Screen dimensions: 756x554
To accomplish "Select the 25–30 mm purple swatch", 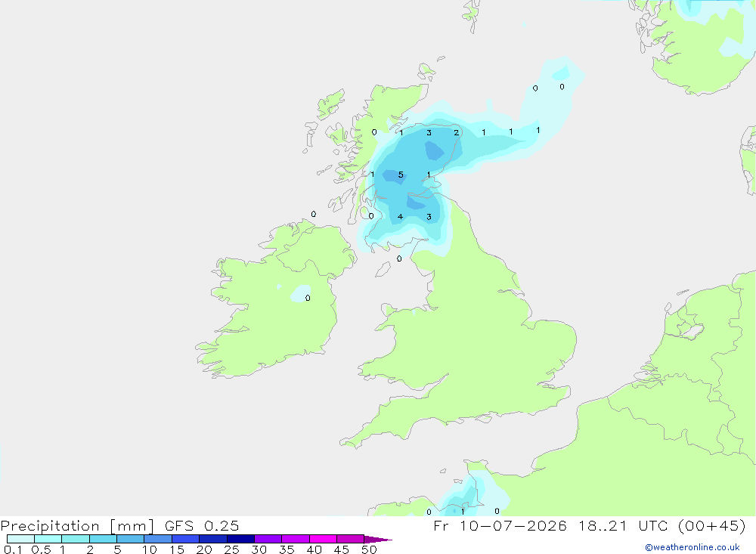I will pos(240,539).
